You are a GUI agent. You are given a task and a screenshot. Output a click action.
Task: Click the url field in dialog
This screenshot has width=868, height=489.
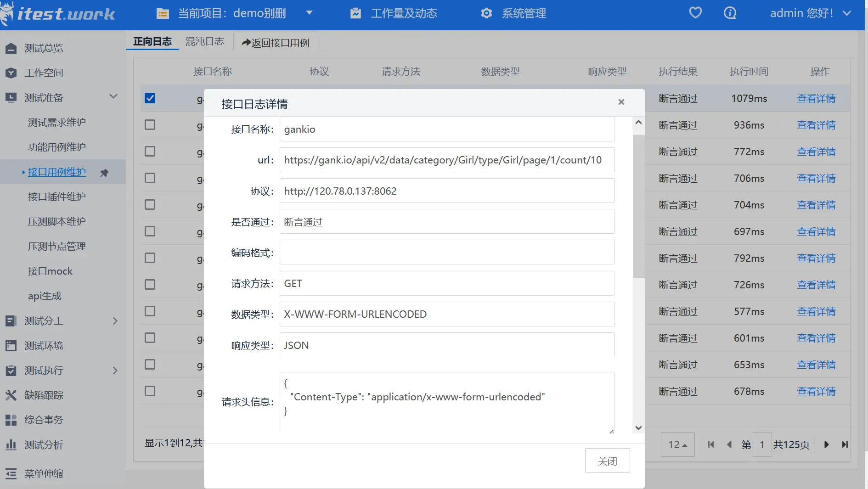coord(447,160)
